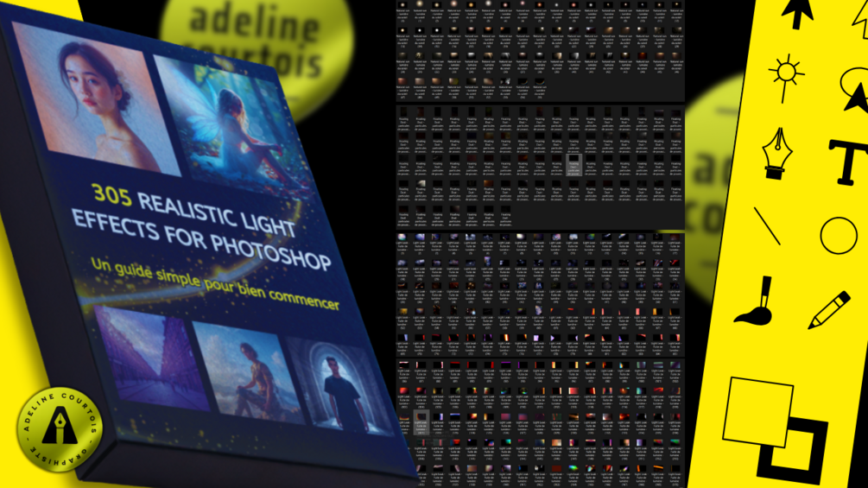The height and width of the screenshot is (488, 868).
Task: Click the filled yellow square fill swatch
Action: pos(757,412)
